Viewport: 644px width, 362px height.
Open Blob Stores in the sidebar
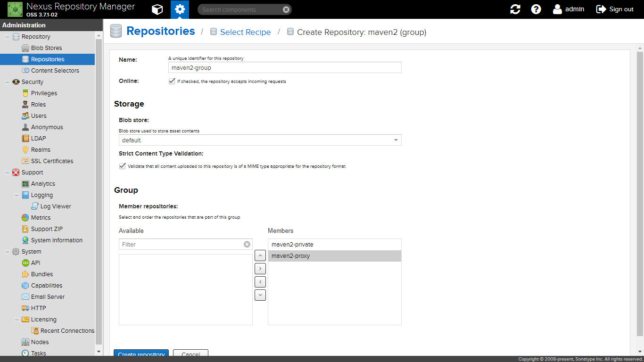46,48
